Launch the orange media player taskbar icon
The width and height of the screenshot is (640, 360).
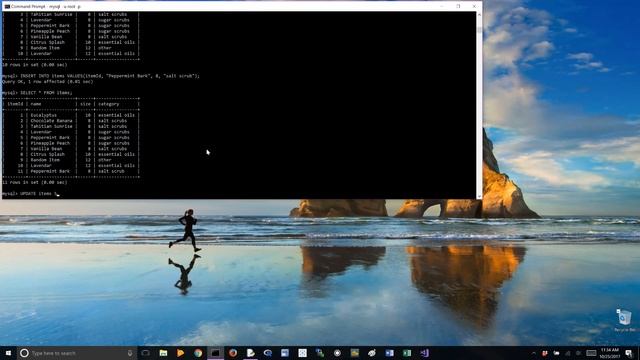point(180,353)
